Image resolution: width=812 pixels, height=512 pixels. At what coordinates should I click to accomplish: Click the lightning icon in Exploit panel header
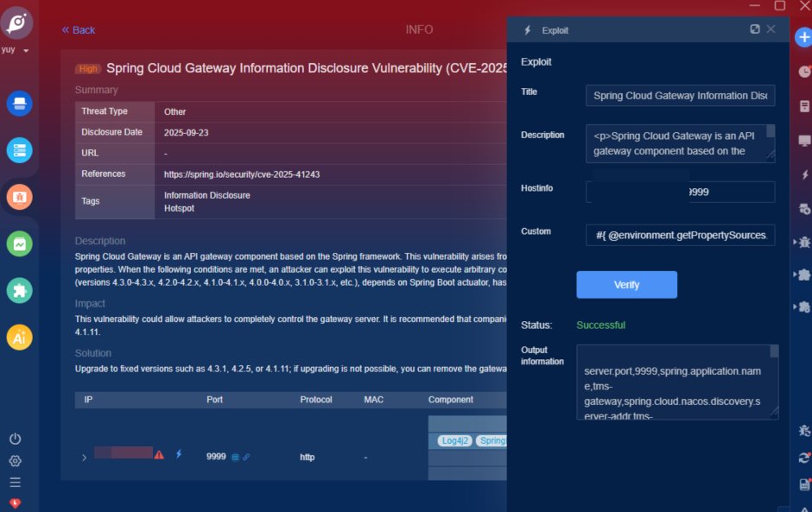[x=527, y=30]
